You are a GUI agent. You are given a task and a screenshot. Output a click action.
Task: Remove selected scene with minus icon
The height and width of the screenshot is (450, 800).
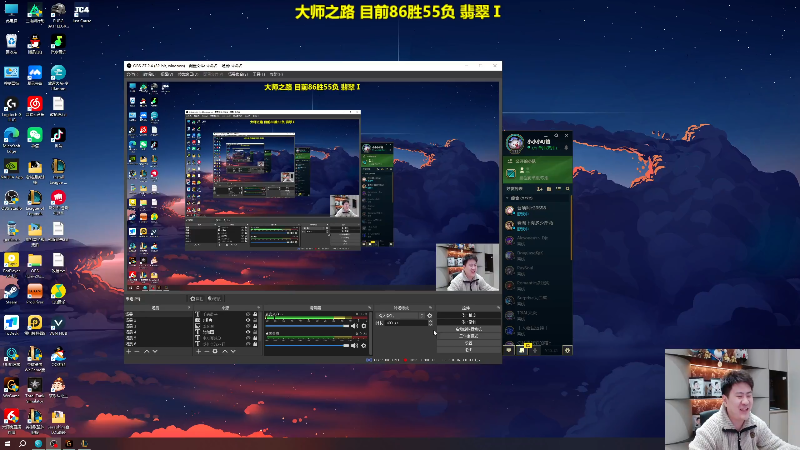(137, 352)
